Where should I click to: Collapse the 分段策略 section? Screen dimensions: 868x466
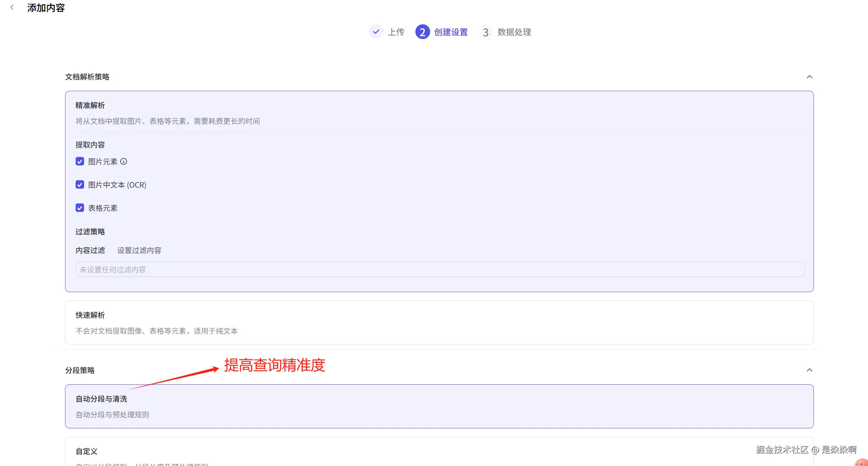(810, 370)
